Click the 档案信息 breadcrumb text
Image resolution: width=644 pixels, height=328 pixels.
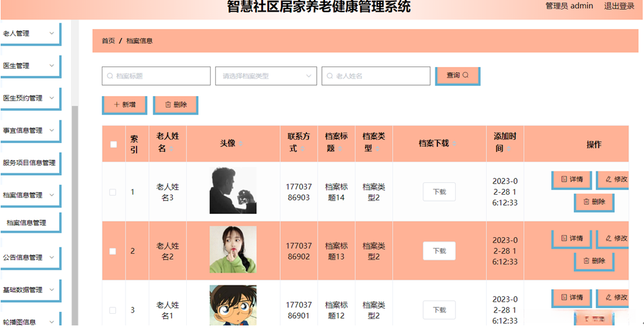pos(140,41)
